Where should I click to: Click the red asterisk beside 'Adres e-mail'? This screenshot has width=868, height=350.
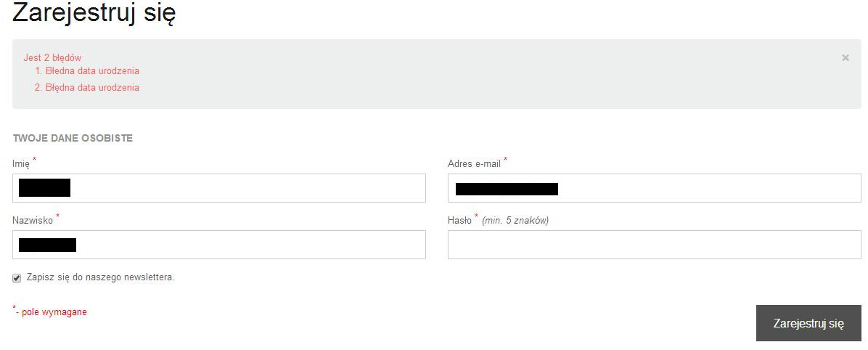(506, 159)
